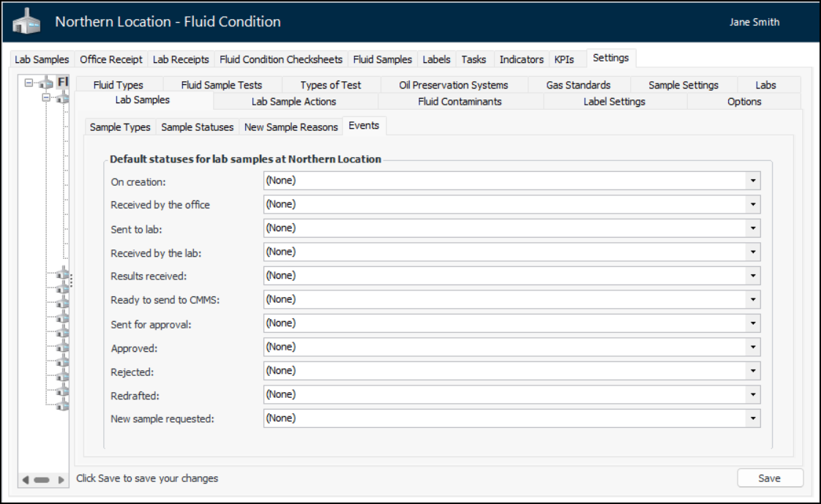Open the Lab Receipts tab
Viewport: 821px width, 504px height.
point(181,59)
